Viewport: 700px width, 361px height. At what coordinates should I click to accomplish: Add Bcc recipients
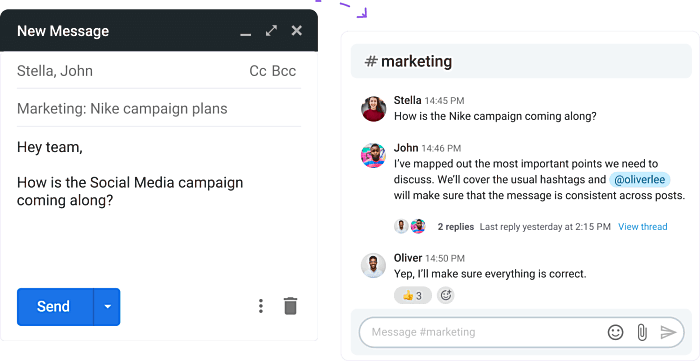point(284,71)
